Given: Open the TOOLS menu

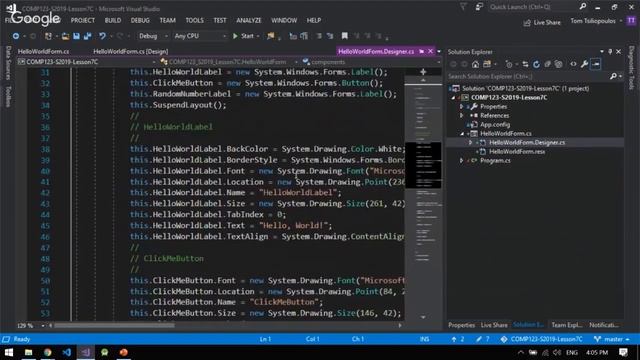Looking at the screenshot, I should [x=194, y=20].
